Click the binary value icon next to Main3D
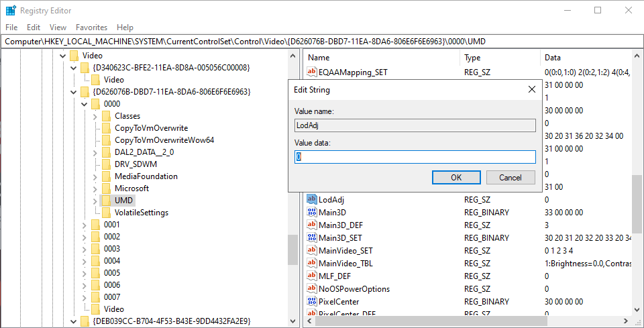This screenshot has height=328, width=644. click(312, 212)
